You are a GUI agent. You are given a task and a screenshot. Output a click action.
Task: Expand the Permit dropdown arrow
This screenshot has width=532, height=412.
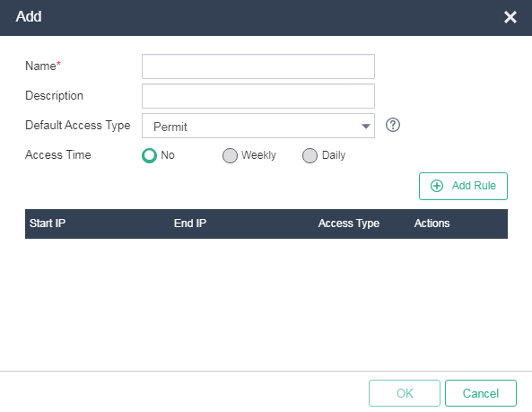click(x=365, y=127)
